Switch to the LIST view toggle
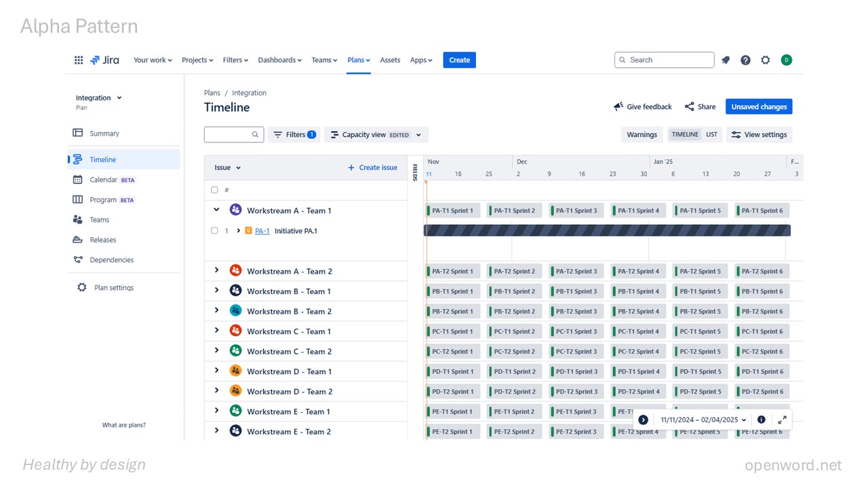The height and width of the screenshot is (488, 868). coord(711,134)
